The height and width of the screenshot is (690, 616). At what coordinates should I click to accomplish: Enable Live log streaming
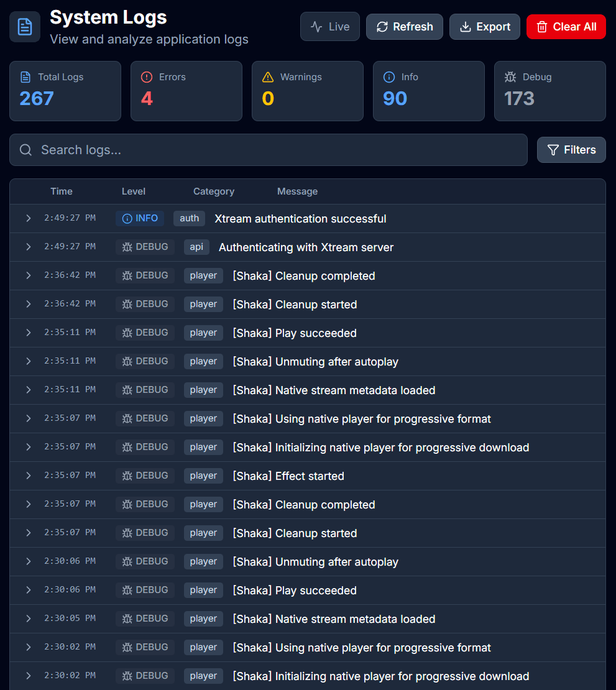(x=329, y=26)
